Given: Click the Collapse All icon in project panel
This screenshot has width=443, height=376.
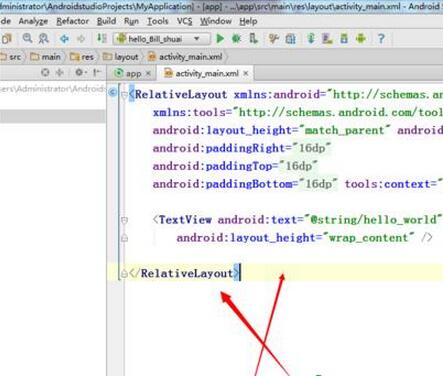Looking at the screenshot, I should pos(60,72).
